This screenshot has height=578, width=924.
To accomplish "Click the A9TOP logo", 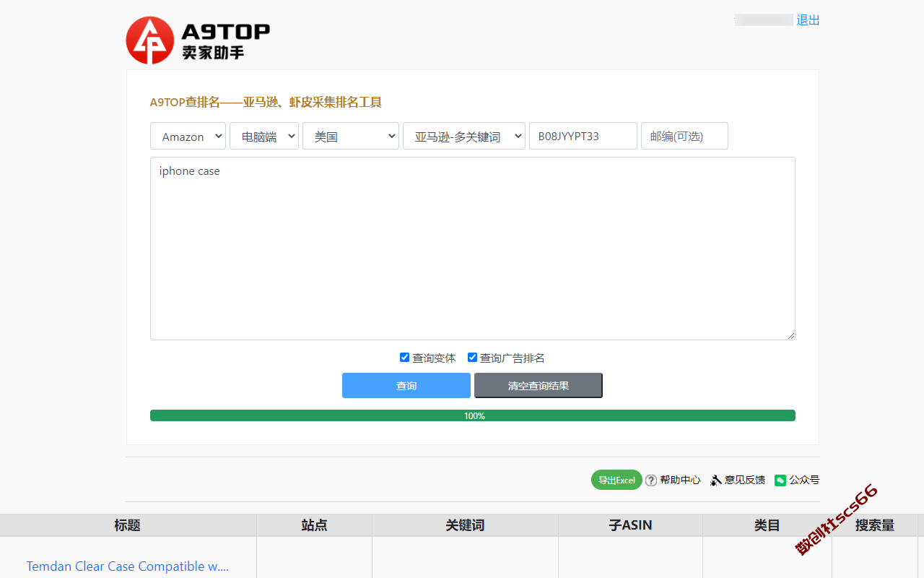I will coord(198,40).
